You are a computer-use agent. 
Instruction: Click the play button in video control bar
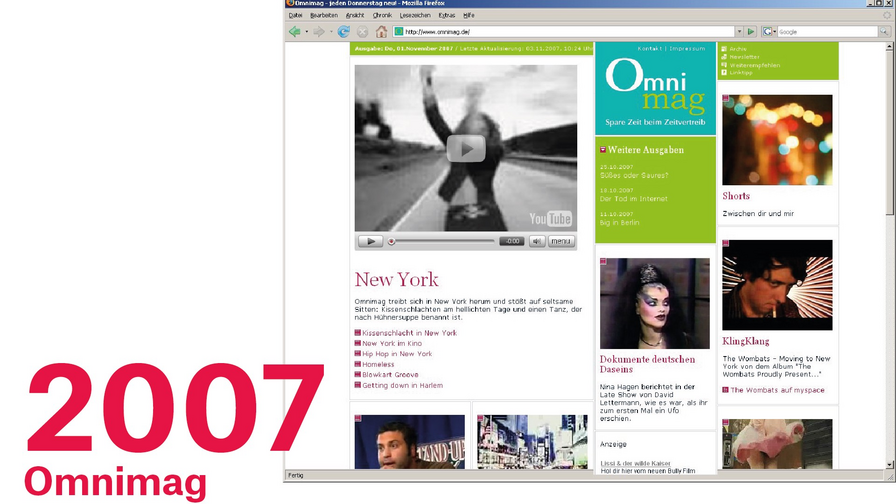[370, 241]
